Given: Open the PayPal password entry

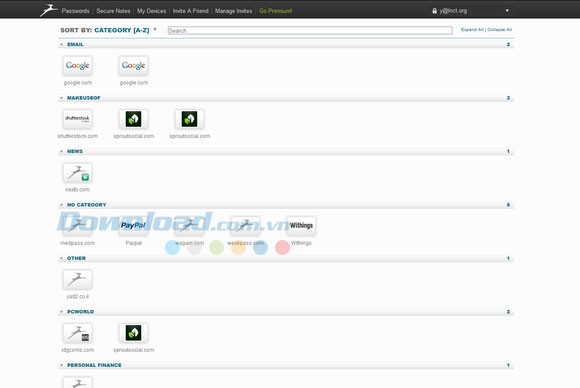Looking at the screenshot, I should click(134, 226).
